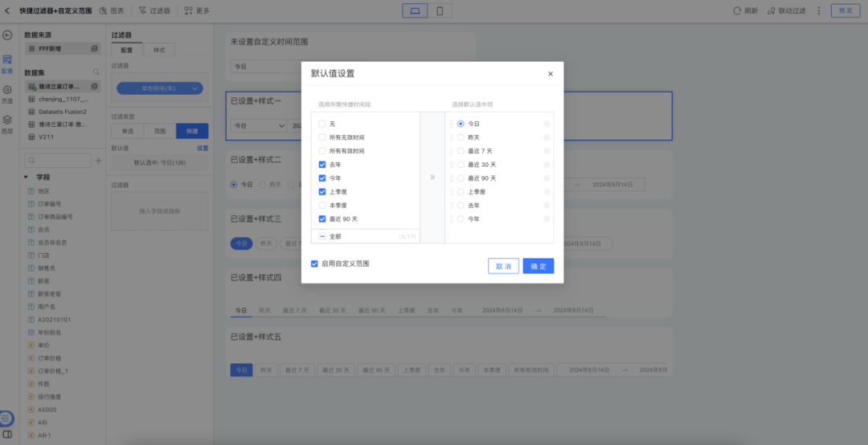Open the vertical three-dot menu
The width and height of the screenshot is (868, 445).
[x=819, y=10]
